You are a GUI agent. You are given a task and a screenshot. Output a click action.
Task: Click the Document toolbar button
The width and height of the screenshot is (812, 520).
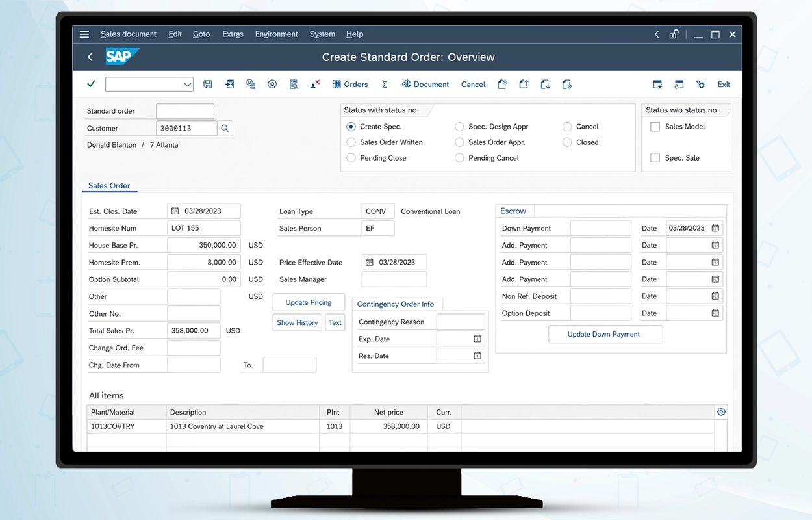(425, 84)
